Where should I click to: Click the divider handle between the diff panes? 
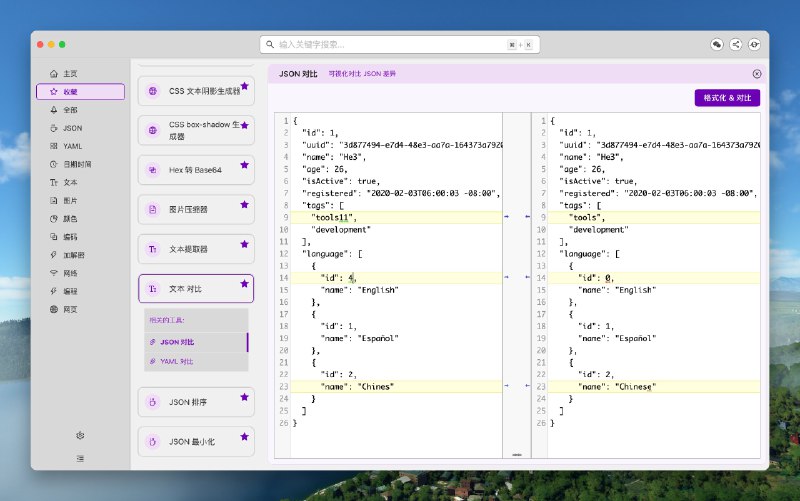pos(517,452)
